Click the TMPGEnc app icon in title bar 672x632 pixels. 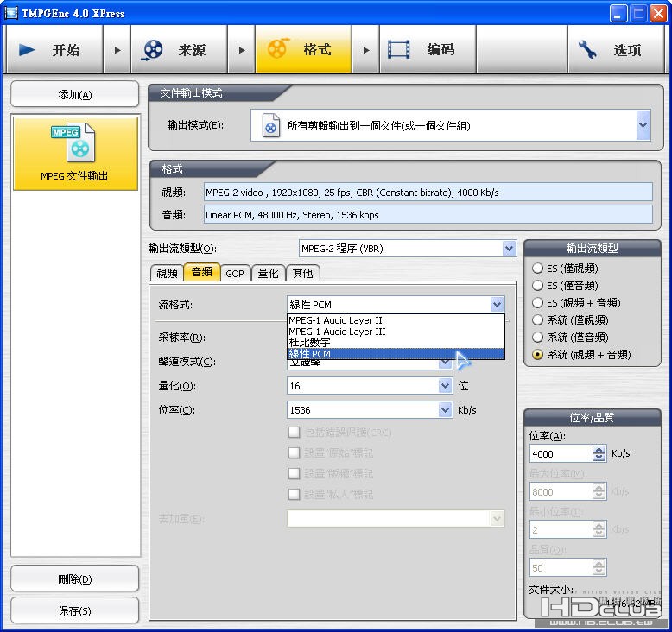pyautogui.click(x=10, y=13)
